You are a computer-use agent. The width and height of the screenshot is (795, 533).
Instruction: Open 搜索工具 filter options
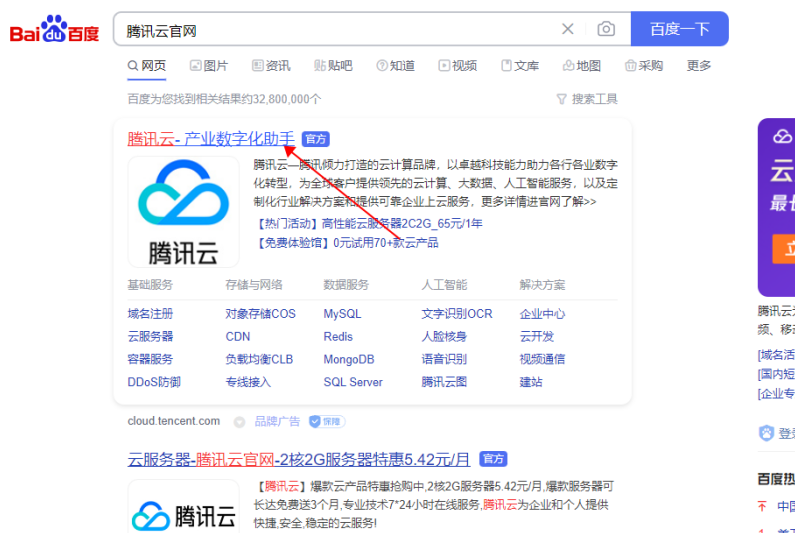587,99
